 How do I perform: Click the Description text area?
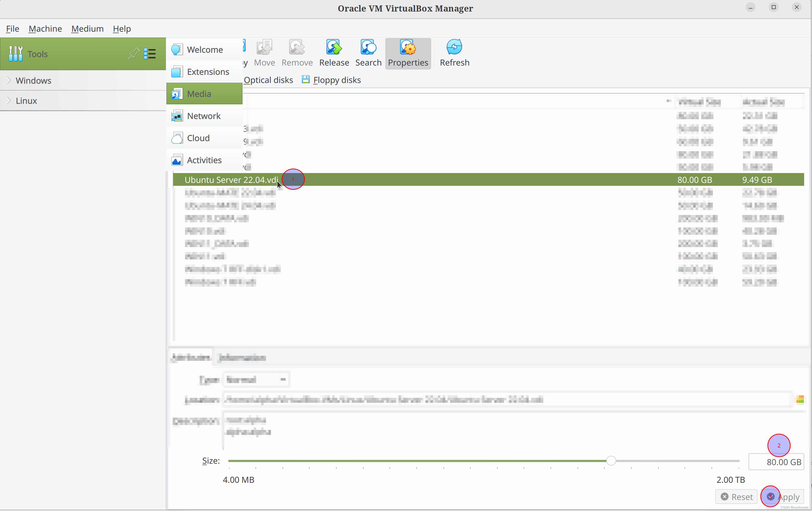(513, 430)
